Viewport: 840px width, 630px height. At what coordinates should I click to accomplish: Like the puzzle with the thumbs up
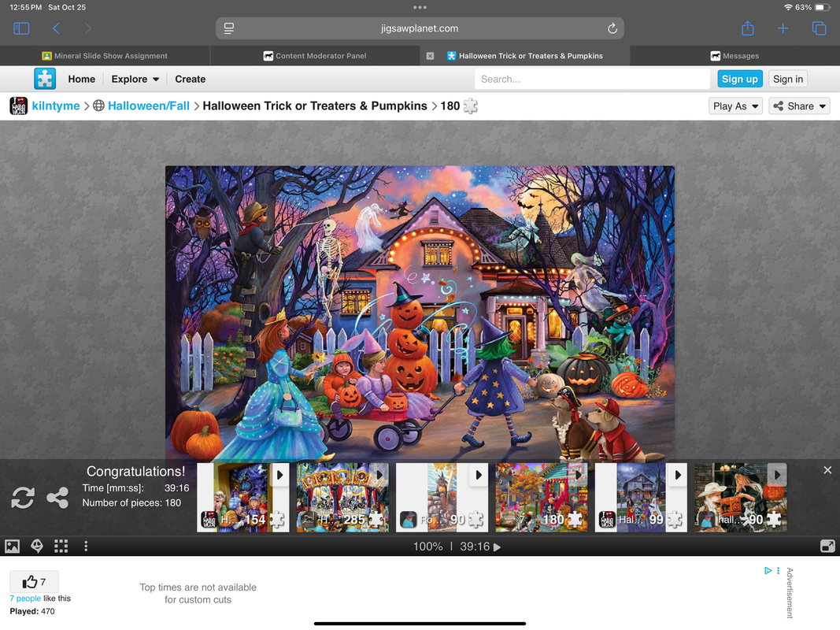35,582
